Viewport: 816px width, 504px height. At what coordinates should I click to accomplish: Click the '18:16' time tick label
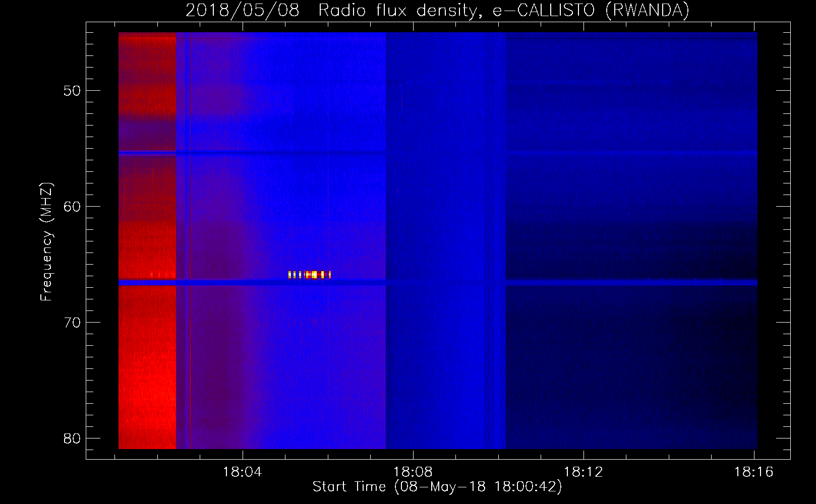tap(753, 472)
